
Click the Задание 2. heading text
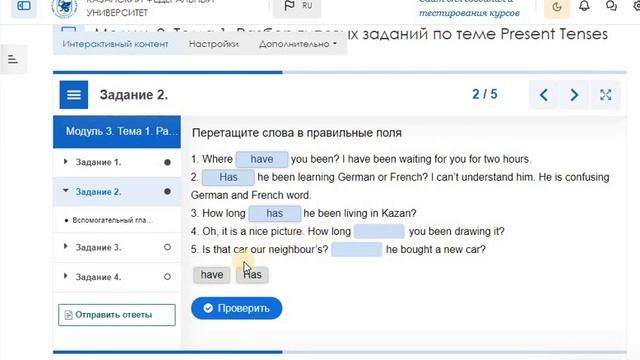pos(134,95)
